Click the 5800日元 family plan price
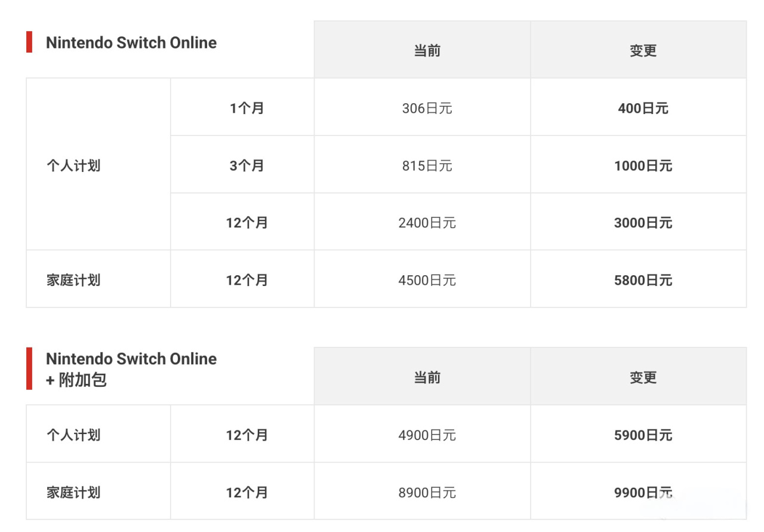This screenshot has height=532, width=764. [643, 280]
